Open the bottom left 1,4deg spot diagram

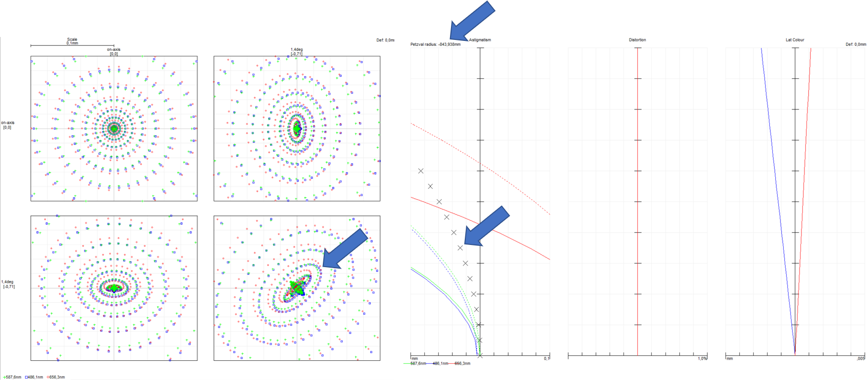[x=114, y=288]
